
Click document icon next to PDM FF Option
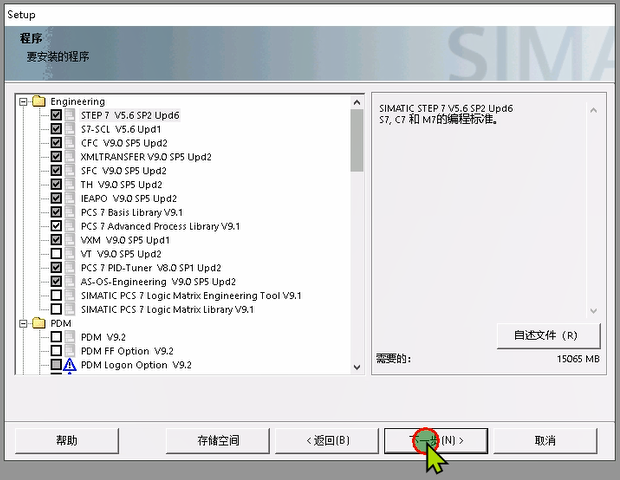point(70,351)
